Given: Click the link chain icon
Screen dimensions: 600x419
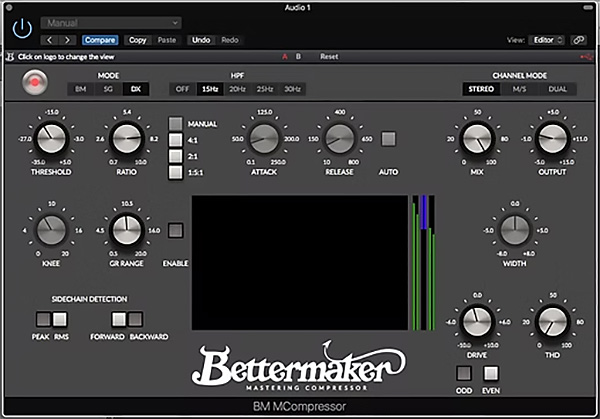Looking at the screenshot, I should pos(579,40).
